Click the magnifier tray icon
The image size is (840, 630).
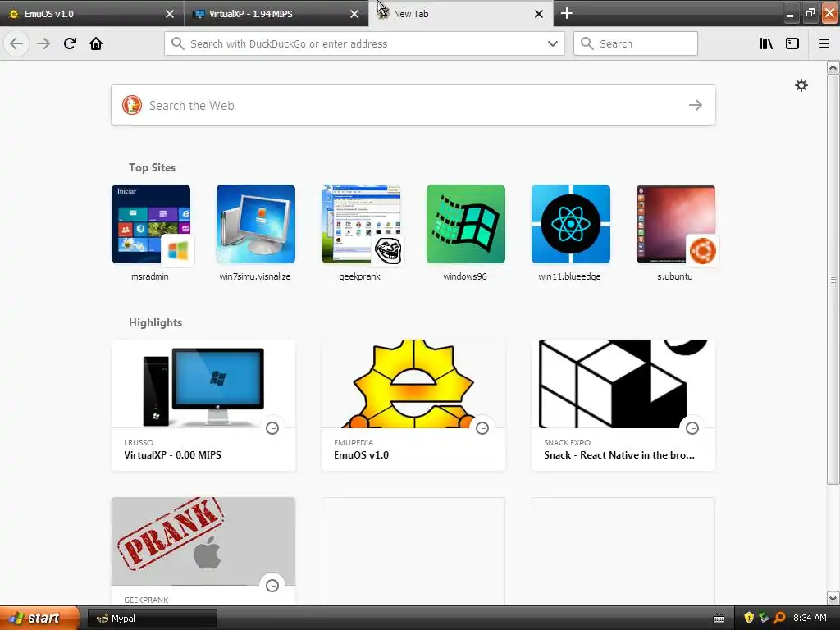pyautogui.click(x=779, y=618)
